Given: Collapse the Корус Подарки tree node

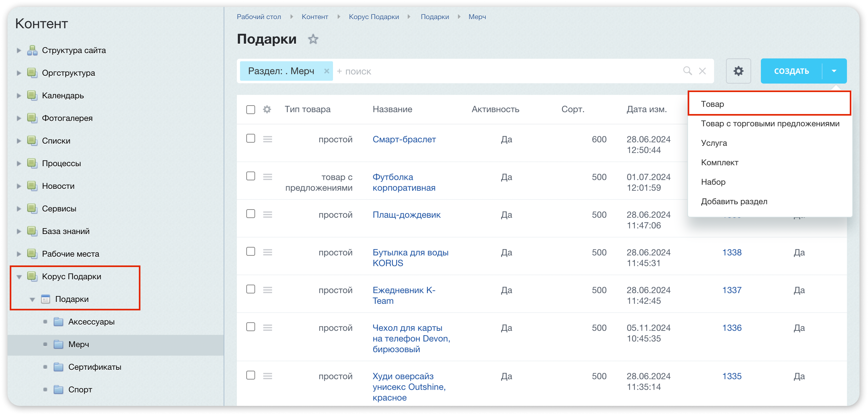Looking at the screenshot, I should pyautogui.click(x=19, y=277).
